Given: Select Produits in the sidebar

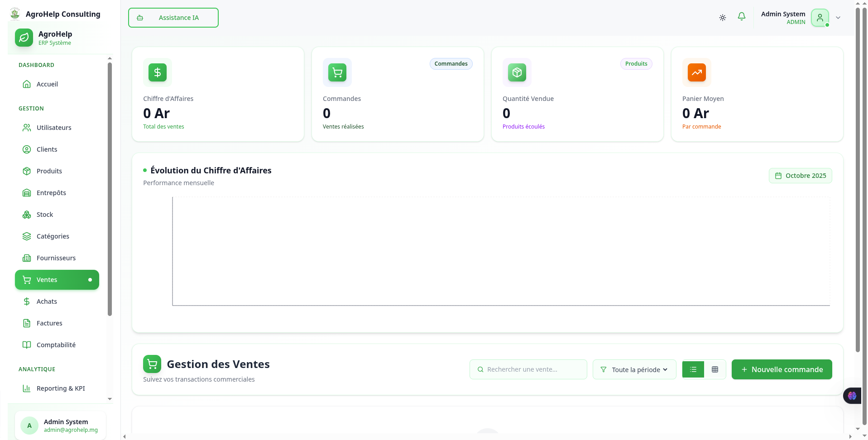Looking at the screenshot, I should [x=49, y=171].
